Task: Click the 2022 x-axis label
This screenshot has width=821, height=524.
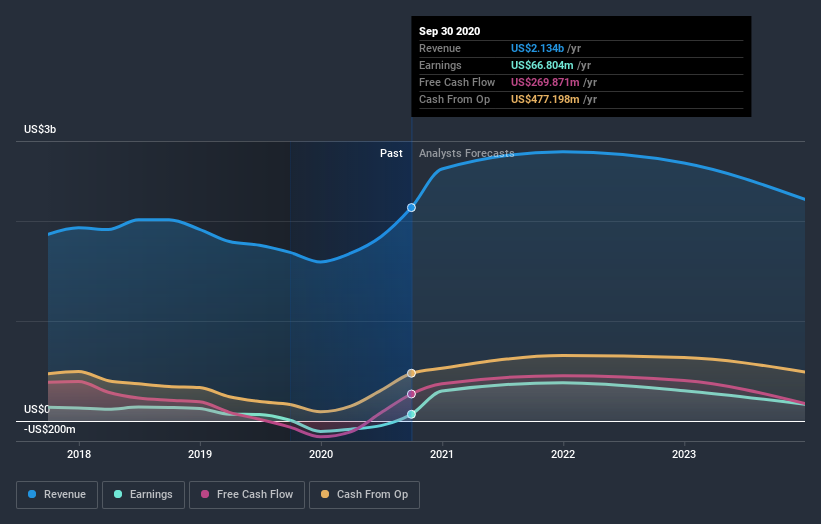Action: (x=563, y=454)
